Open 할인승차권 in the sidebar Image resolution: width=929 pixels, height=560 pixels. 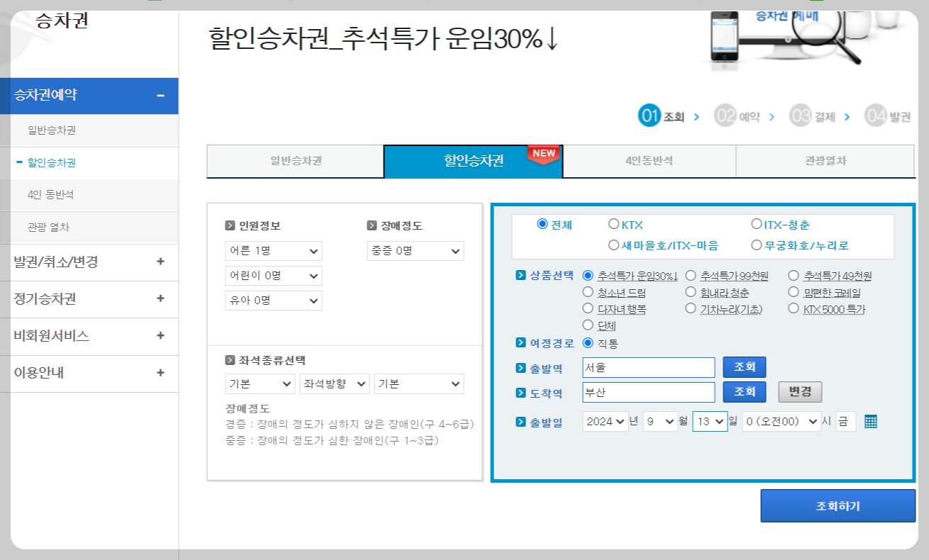(52, 162)
